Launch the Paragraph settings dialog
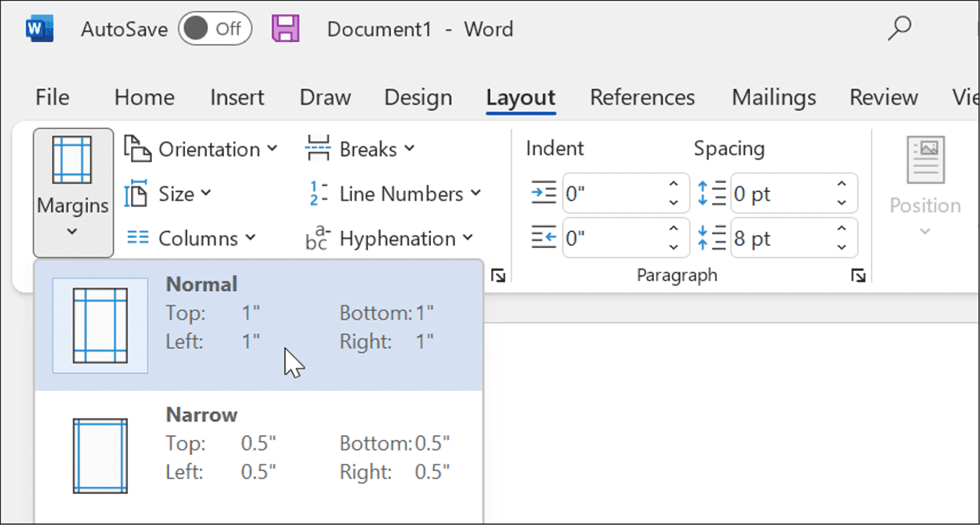The height and width of the screenshot is (525, 980). 859,275
